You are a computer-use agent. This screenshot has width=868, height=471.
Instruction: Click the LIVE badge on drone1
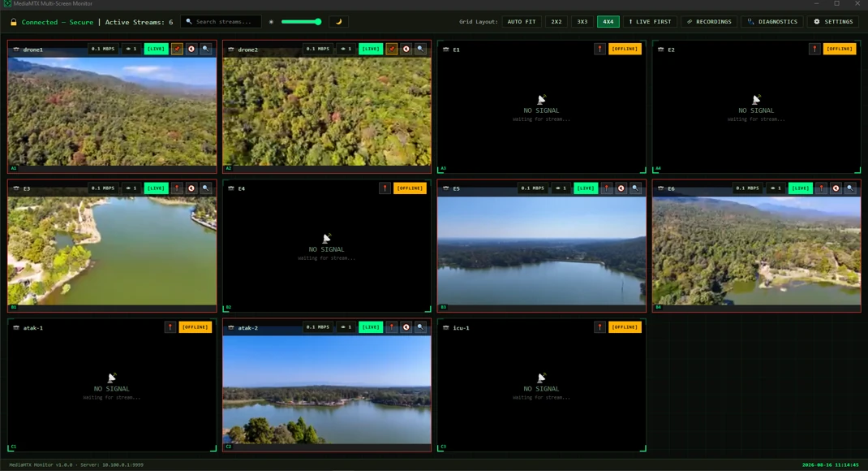point(156,49)
